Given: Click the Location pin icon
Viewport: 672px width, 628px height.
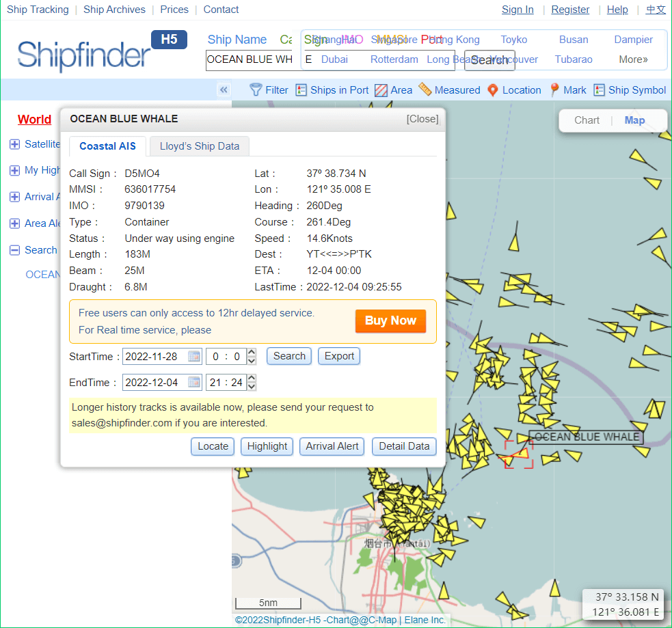Looking at the screenshot, I should [493, 90].
